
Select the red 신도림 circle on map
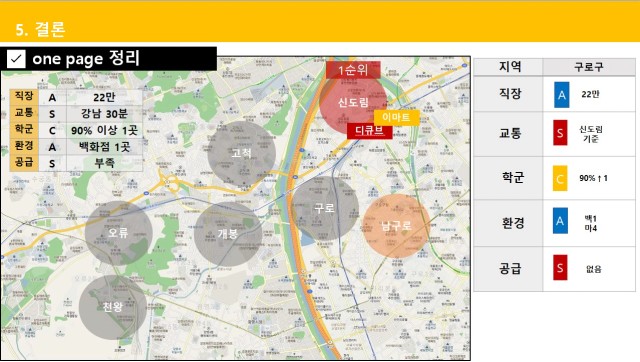[x=353, y=101]
